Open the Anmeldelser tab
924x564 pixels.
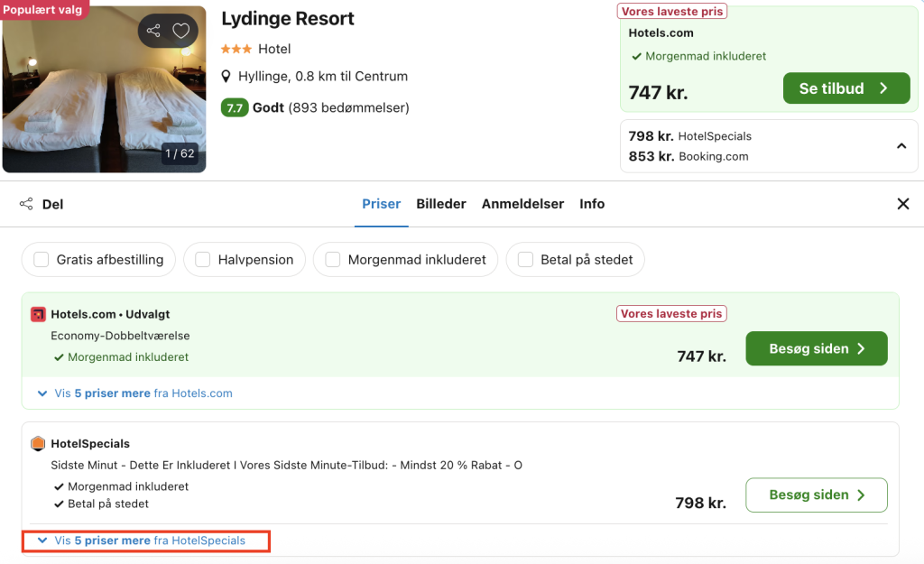coord(522,204)
